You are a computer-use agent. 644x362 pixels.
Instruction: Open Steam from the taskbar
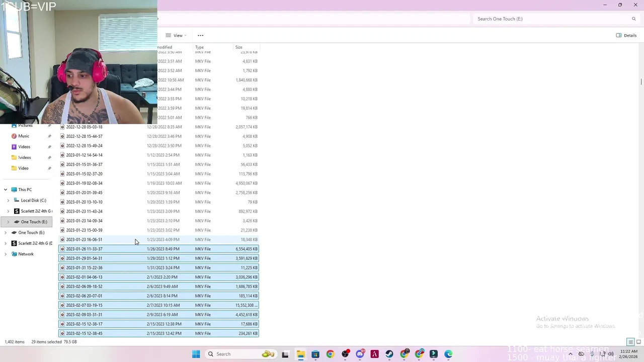point(389,354)
